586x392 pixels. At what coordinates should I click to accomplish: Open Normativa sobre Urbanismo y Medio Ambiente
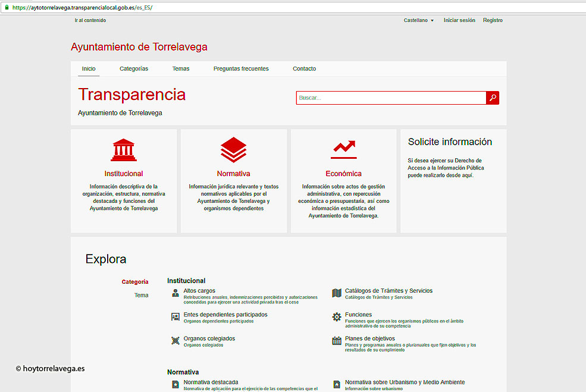(405, 382)
